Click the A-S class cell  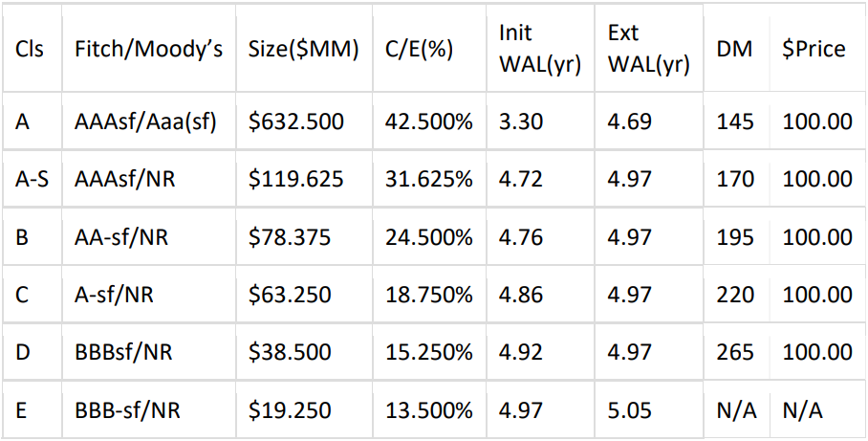tap(33, 179)
